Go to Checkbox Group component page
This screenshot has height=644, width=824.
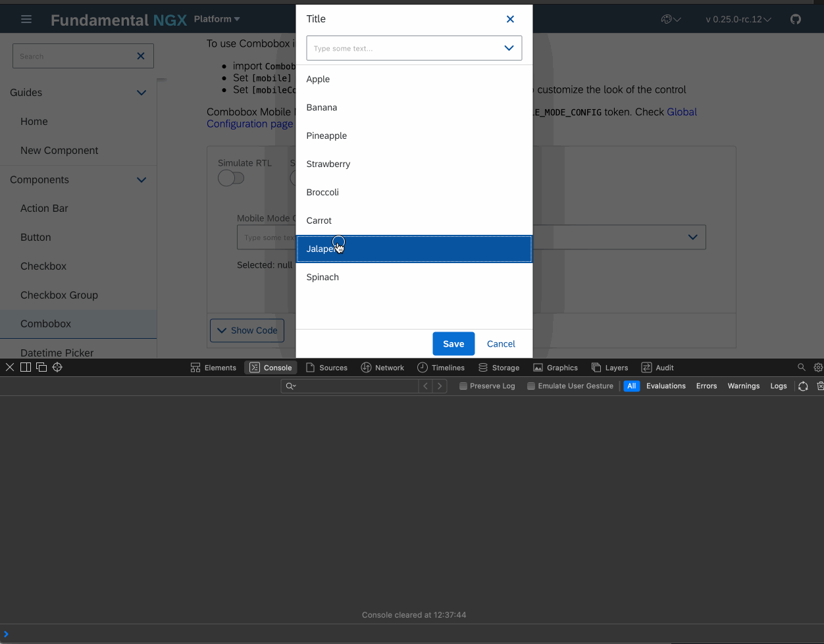pyautogui.click(x=59, y=295)
